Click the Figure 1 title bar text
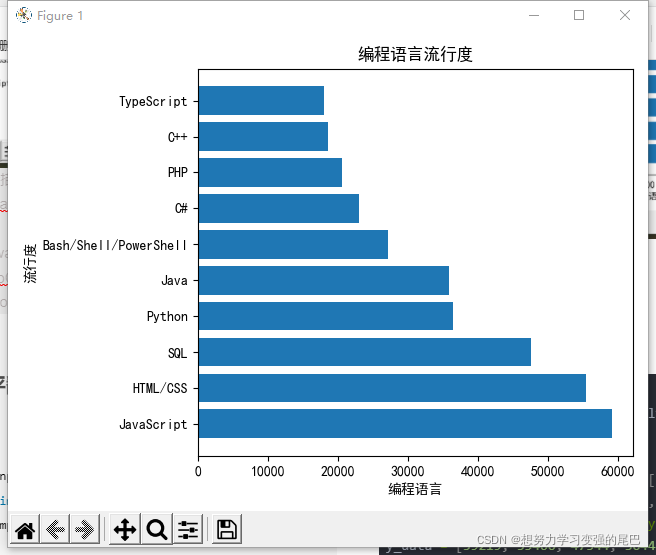 coord(60,16)
